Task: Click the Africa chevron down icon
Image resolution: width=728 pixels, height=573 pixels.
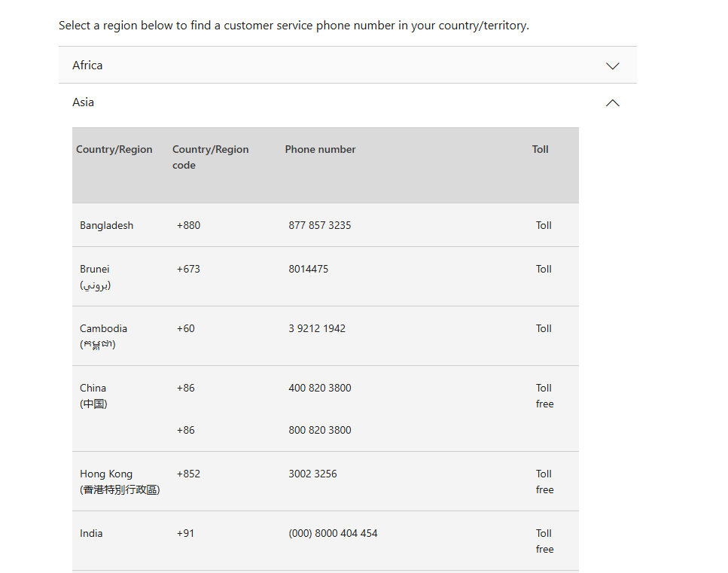Action: pos(612,66)
